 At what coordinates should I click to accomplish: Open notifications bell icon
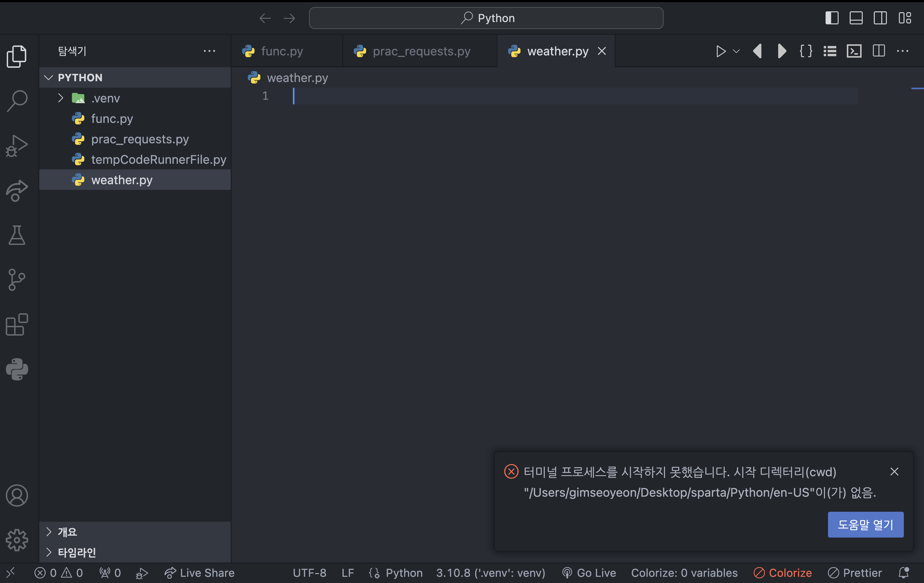(904, 573)
